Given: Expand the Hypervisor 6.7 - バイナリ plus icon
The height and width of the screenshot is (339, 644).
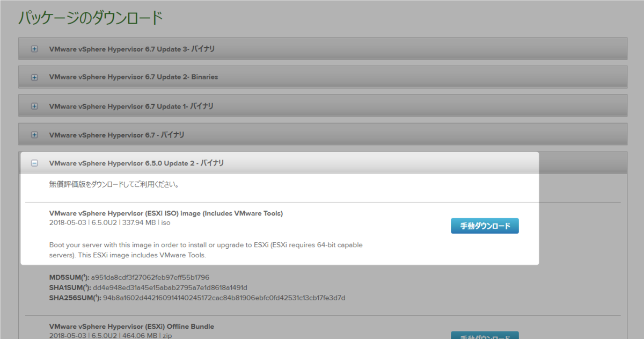Looking at the screenshot, I should (34, 135).
